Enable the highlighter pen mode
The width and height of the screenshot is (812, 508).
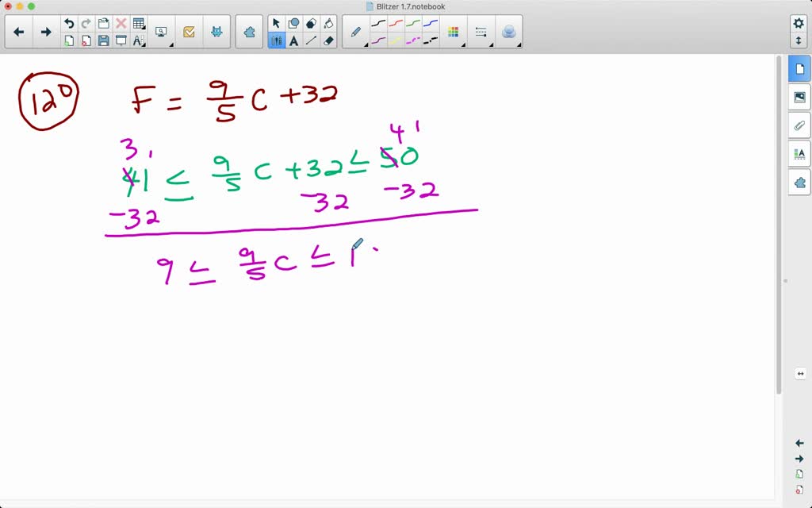point(393,39)
